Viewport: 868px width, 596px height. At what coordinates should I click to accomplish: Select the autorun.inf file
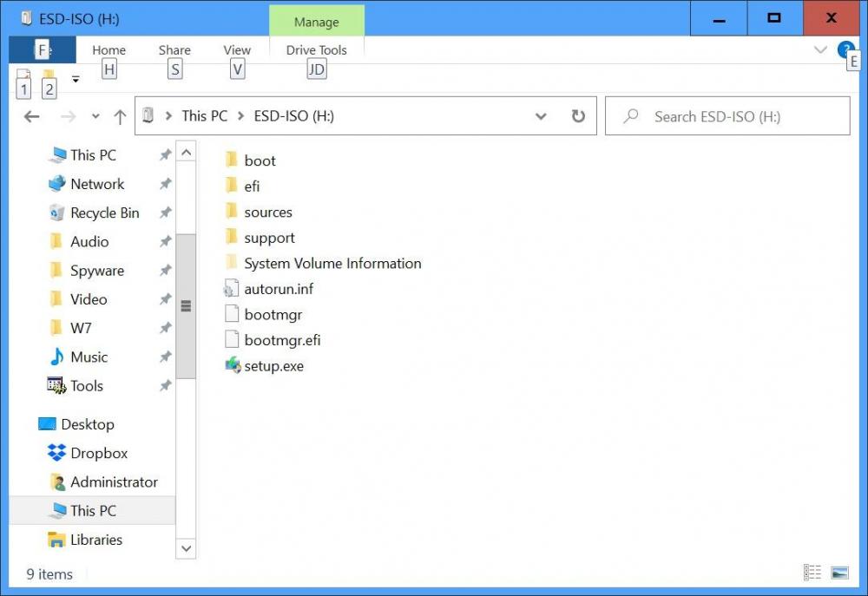279,288
